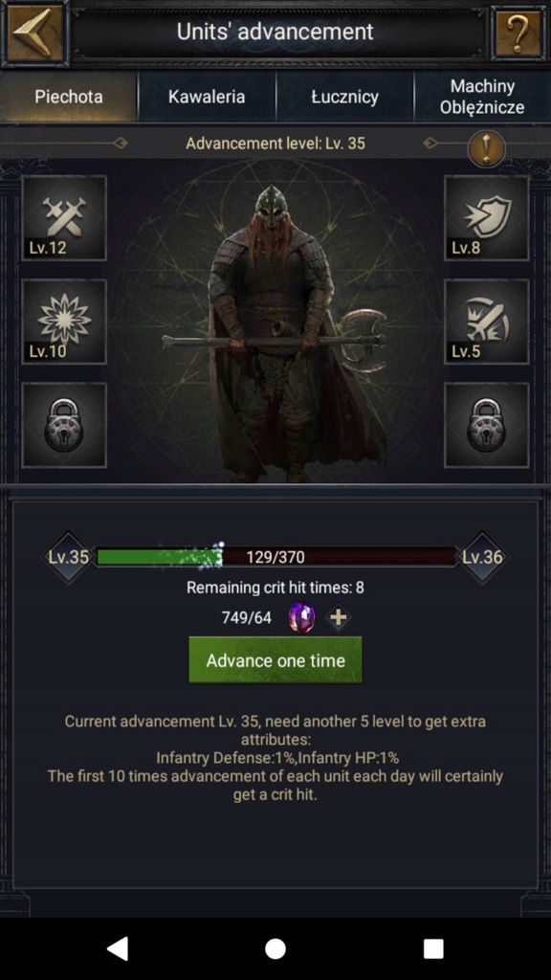This screenshot has height=980, width=551.
Task: Open the sword strike skill Lv.5
Action: point(487,322)
